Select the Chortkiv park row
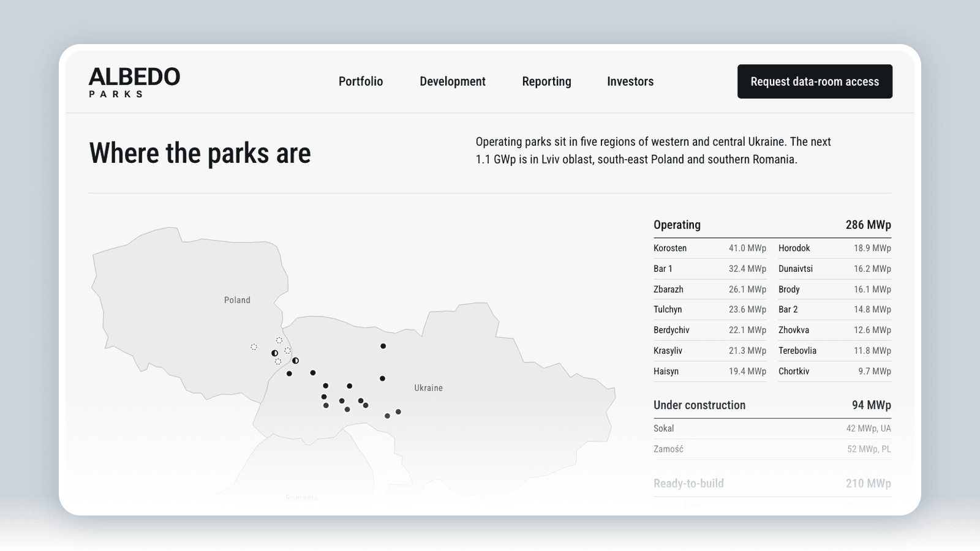This screenshot has width=980, height=551. tap(835, 371)
